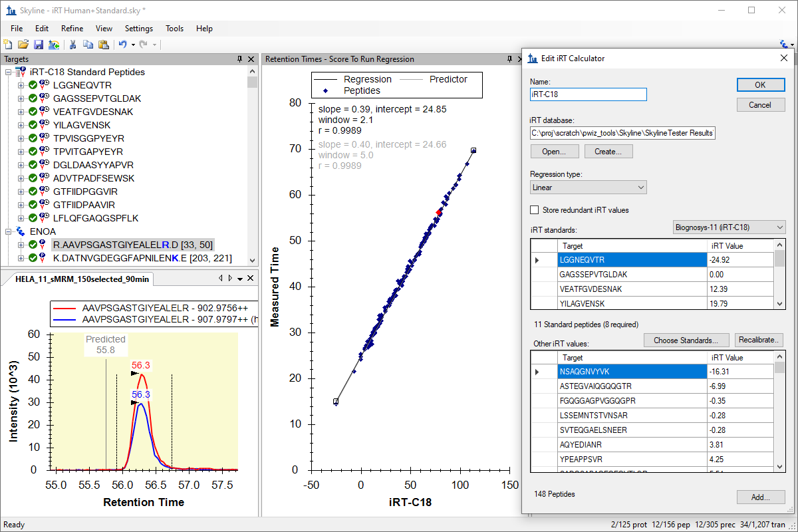Collapse the ENOA protein tree node
The height and width of the screenshot is (532, 798).
(x=9, y=231)
